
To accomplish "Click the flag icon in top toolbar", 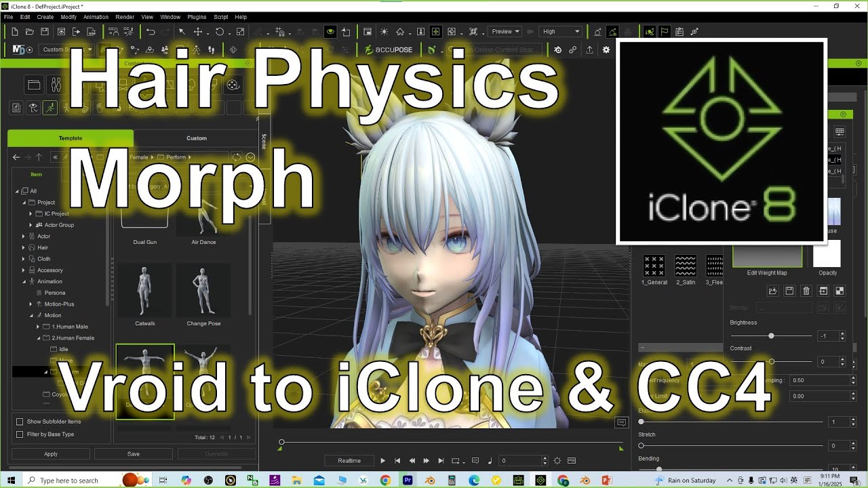I will (x=665, y=31).
